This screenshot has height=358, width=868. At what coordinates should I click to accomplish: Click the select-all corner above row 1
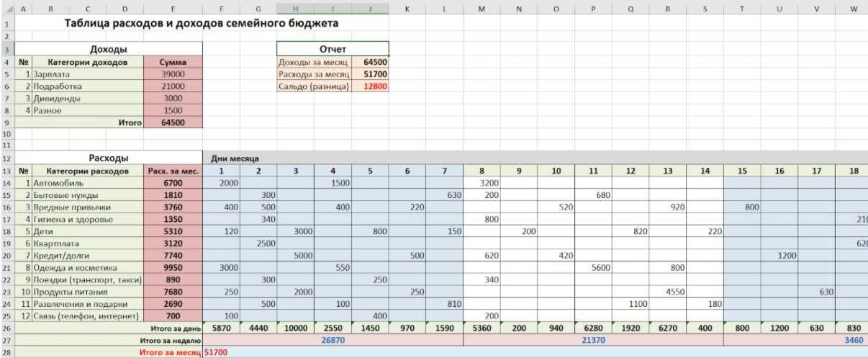tap(6, 8)
